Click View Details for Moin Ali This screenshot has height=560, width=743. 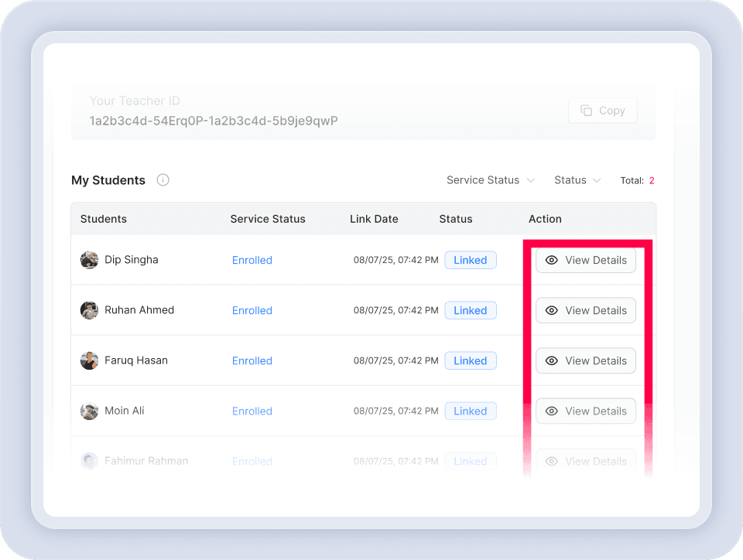[586, 411]
